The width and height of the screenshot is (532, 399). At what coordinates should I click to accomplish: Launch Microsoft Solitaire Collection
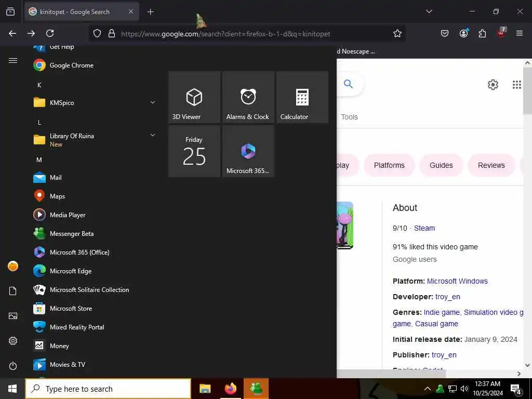coord(95,289)
